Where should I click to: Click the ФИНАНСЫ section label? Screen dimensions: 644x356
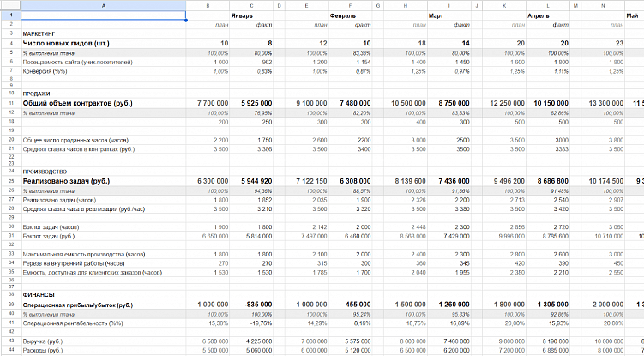(x=39, y=295)
